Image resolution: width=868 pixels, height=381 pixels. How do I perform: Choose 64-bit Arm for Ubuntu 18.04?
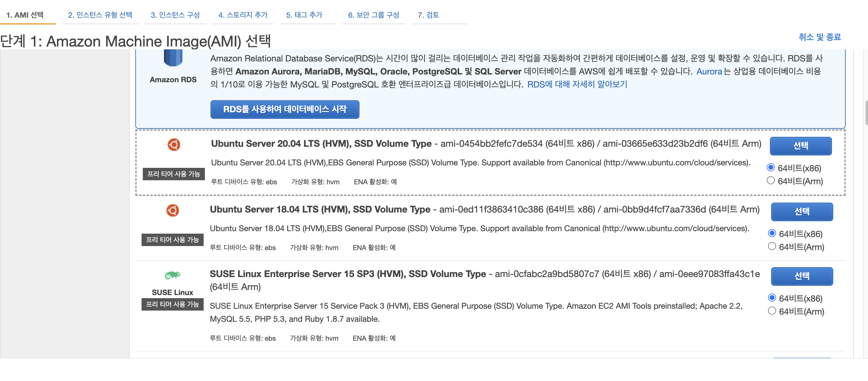(772, 247)
